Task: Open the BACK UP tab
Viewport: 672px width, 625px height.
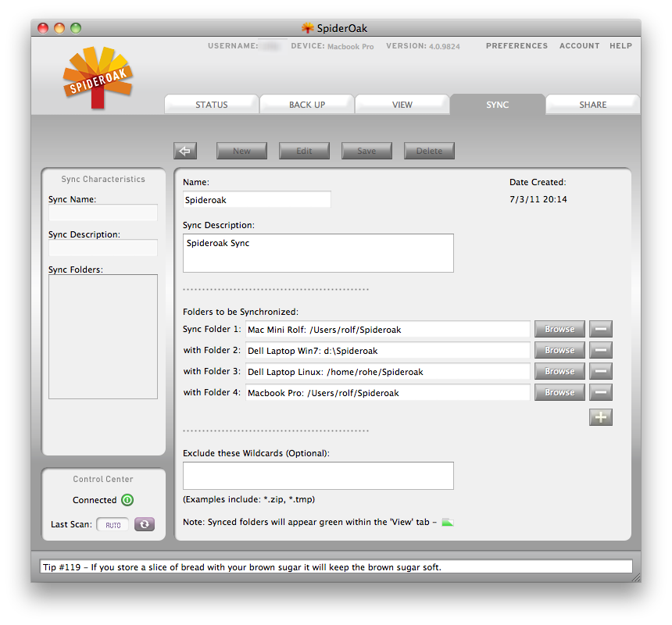Action: coord(307,105)
